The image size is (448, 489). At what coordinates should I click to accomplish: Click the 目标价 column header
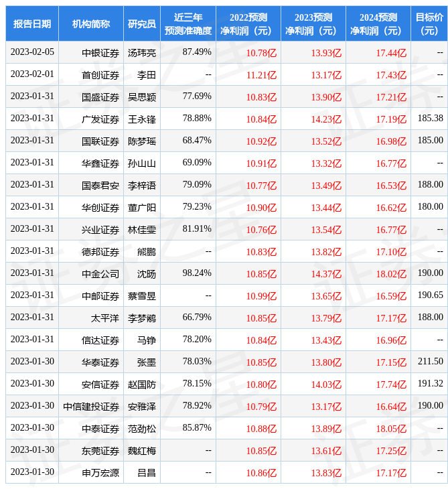(x=429, y=23)
